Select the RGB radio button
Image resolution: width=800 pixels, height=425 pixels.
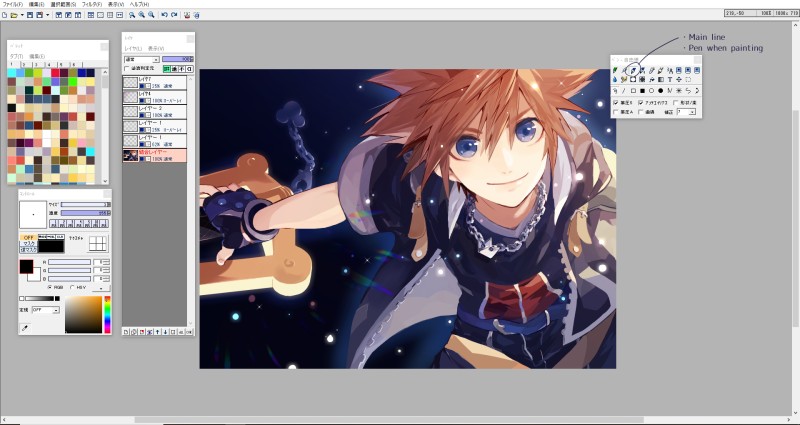click(x=50, y=287)
